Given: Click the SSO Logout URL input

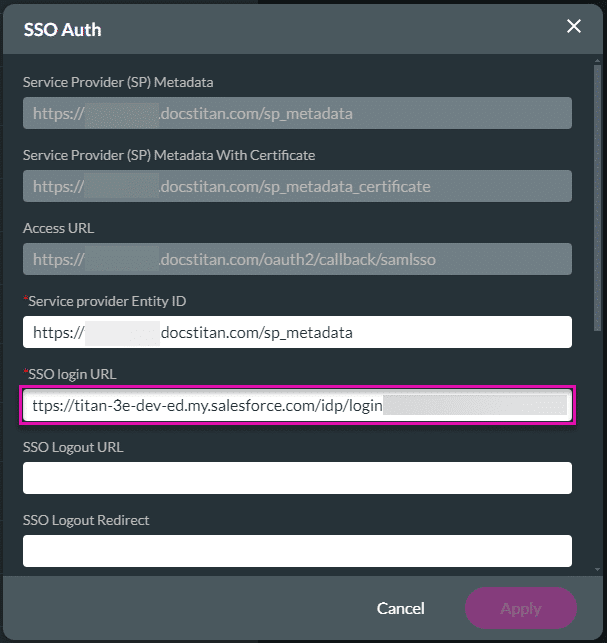Looking at the screenshot, I should (297, 478).
